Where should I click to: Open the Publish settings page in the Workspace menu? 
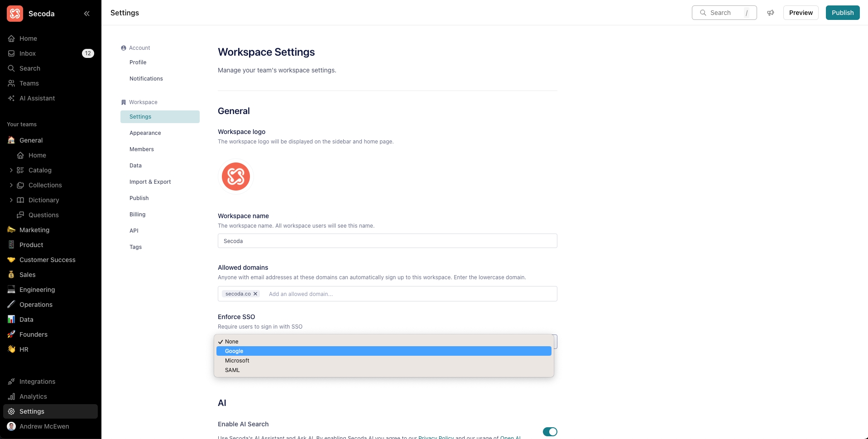160,198
